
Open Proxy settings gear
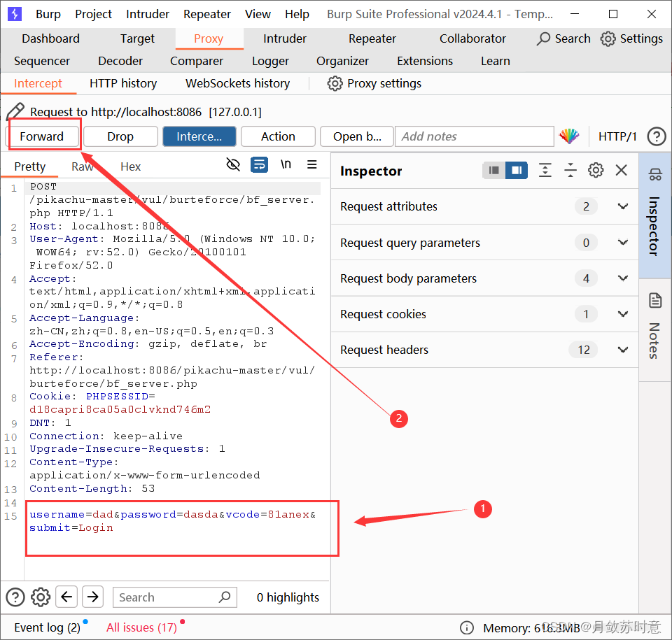[335, 83]
